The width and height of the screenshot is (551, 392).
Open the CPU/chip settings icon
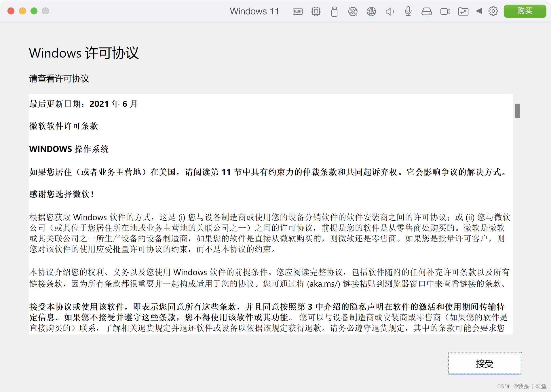(x=316, y=12)
